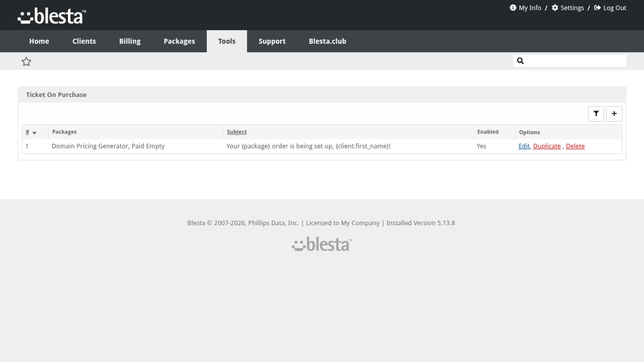
Task: Click the 'Ticket On Purchase' heading
Action: click(56, 95)
